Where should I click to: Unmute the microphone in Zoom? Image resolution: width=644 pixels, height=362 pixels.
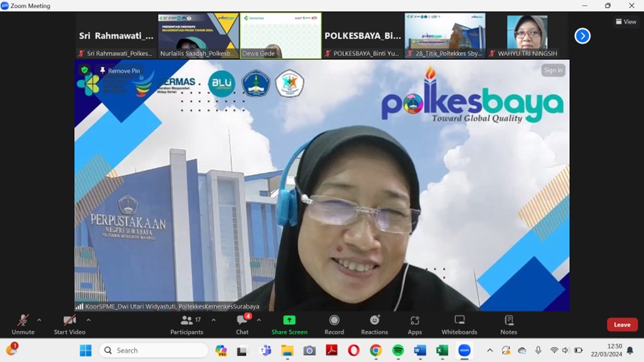tap(23, 325)
